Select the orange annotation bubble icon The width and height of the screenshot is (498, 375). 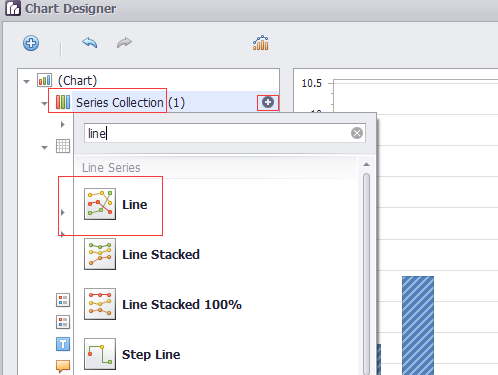(63, 366)
